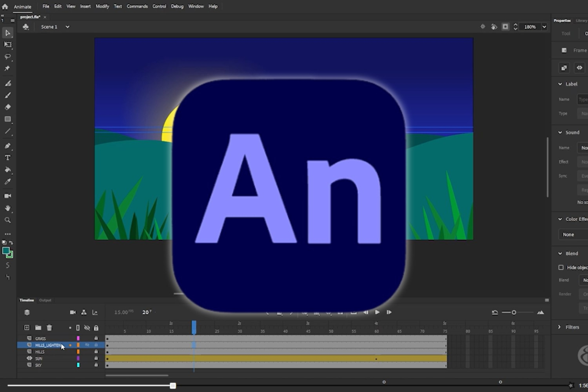Select the Pen tool
The width and height of the screenshot is (588, 392).
point(8,146)
